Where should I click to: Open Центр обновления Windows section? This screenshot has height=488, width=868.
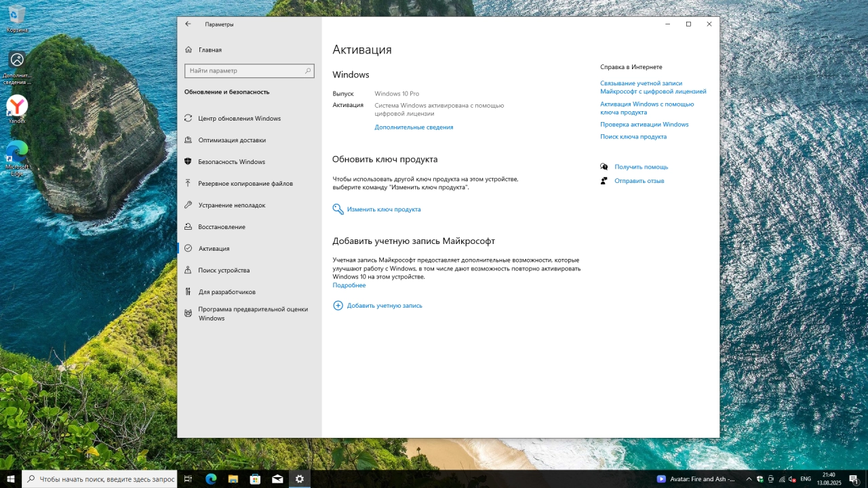click(249, 118)
